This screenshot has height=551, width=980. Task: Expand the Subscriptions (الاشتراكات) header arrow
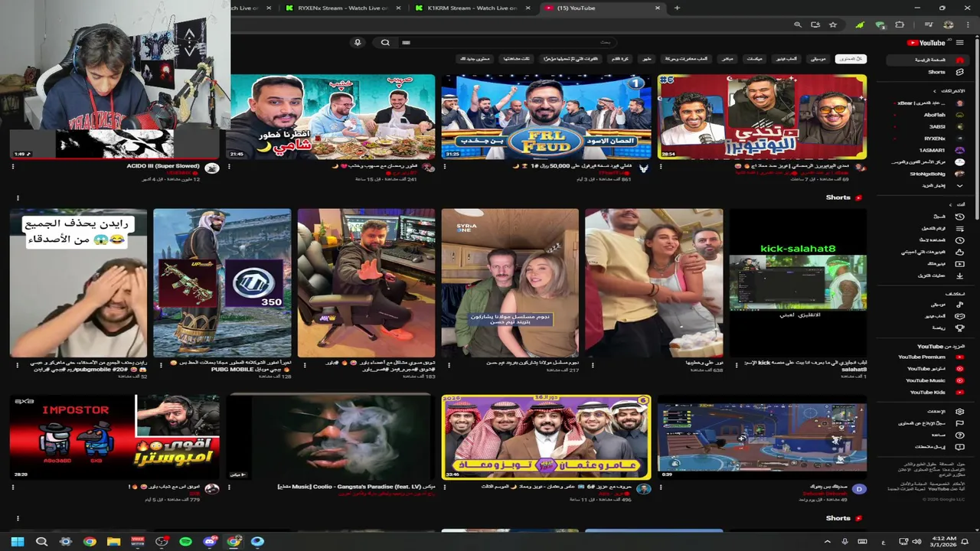click(x=934, y=90)
